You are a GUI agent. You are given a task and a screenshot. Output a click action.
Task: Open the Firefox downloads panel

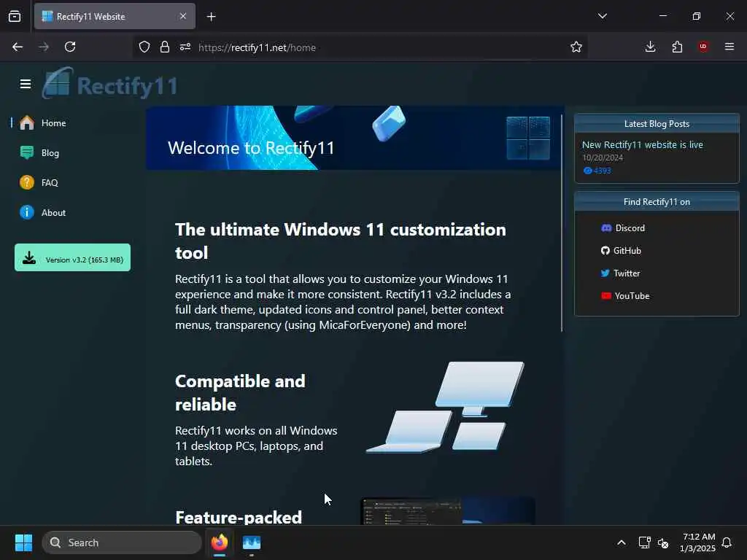650,47
